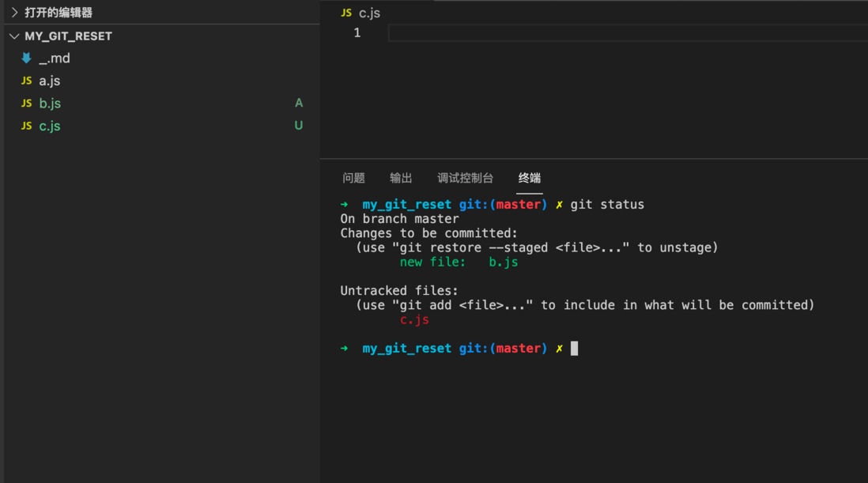
Task: Click 'Changes to be committed:' line
Action: tap(429, 233)
